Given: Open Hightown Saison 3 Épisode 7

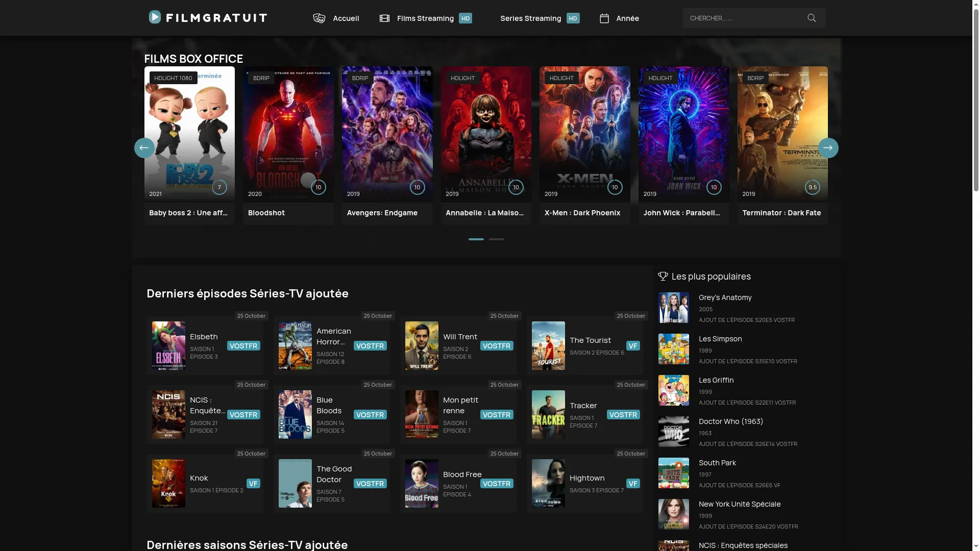Looking at the screenshot, I should pos(585,483).
